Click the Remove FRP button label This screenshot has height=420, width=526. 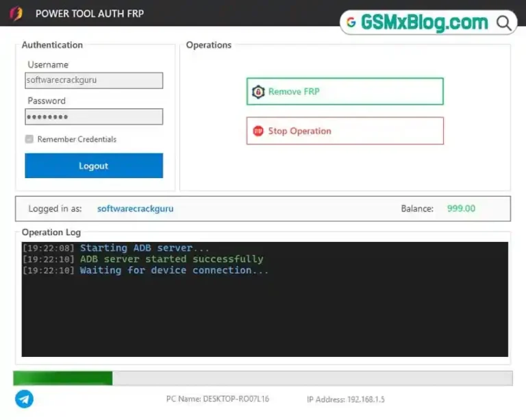pos(294,92)
